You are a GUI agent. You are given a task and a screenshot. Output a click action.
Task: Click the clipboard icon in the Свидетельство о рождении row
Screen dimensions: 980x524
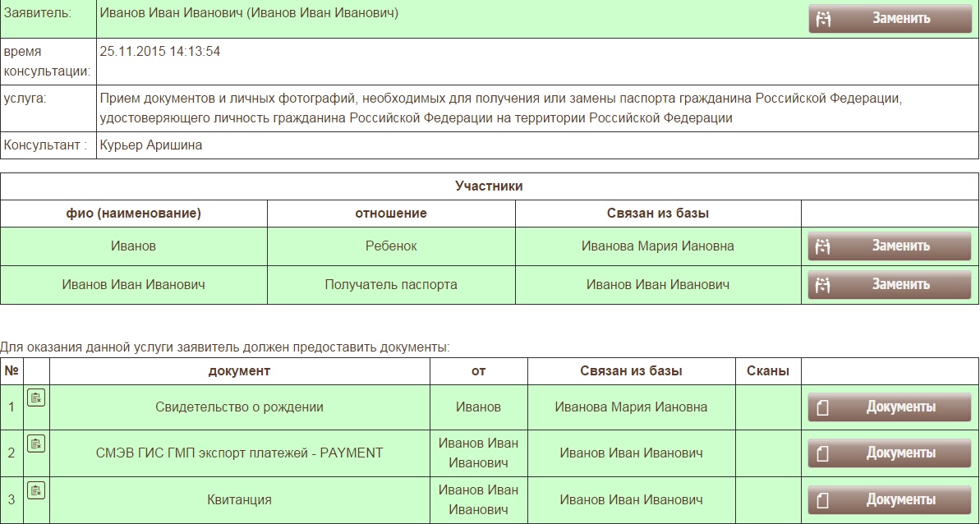click(36, 398)
